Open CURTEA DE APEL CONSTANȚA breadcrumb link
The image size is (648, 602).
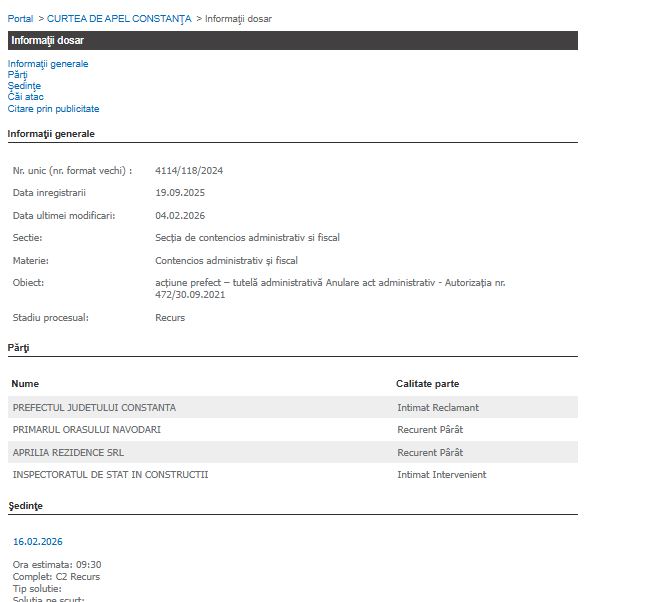click(x=119, y=19)
